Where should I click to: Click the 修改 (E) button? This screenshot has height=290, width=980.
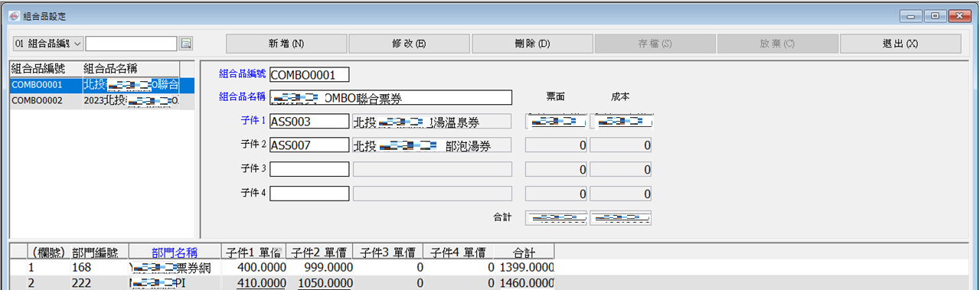pyautogui.click(x=410, y=44)
